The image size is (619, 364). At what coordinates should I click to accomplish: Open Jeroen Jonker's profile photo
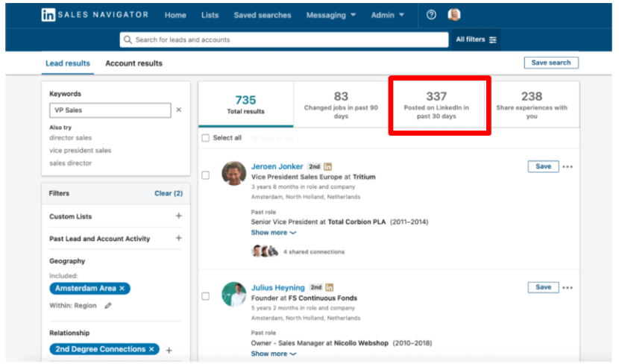[233, 173]
